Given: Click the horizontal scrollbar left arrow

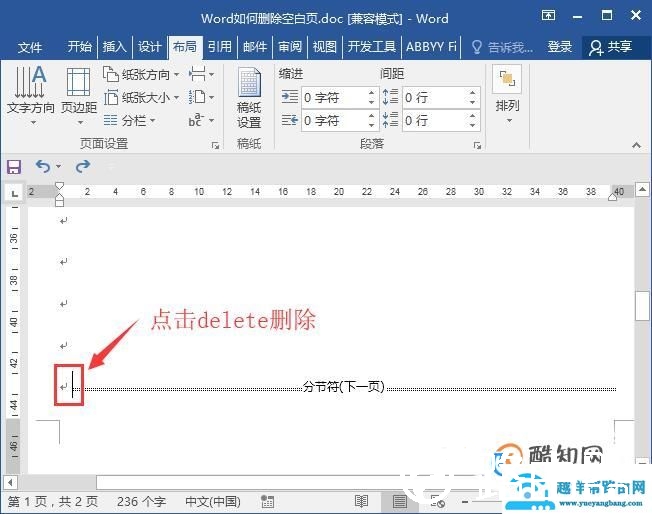Looking at the screenshot, I should point(10,483).
